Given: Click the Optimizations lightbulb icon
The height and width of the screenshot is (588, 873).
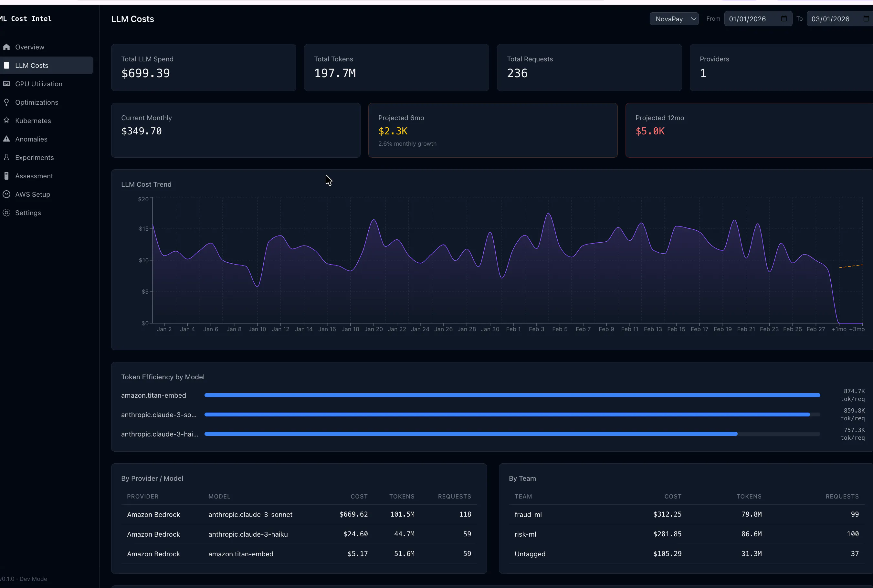Looking at the screenshot, I should 6,102.
